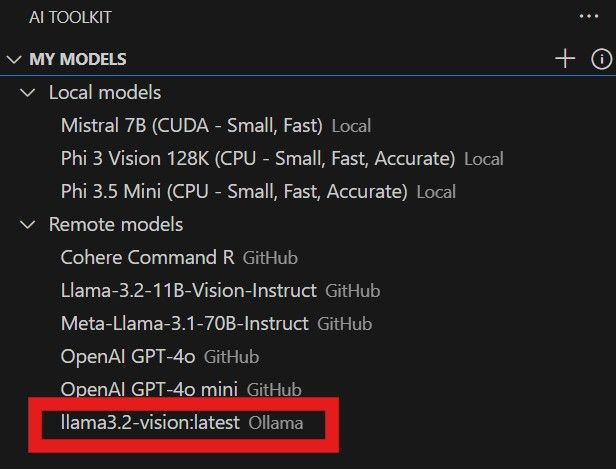The image size is (616, 469).
Task: Select the OpenAI GPT-4o model entry
Action: point(129,357)
